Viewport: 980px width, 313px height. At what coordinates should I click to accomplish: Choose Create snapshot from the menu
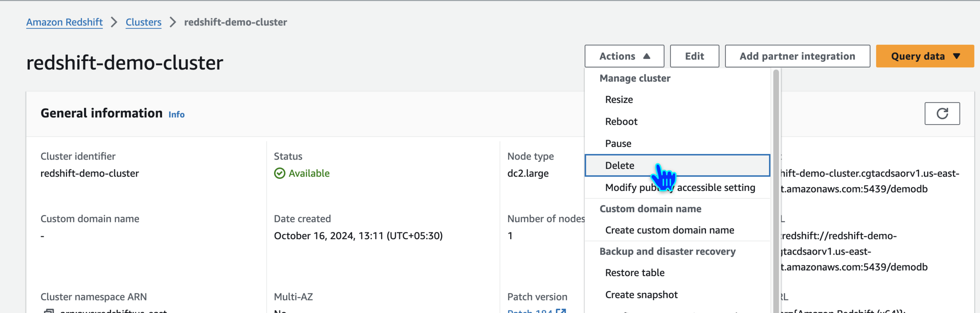(641, 295)
